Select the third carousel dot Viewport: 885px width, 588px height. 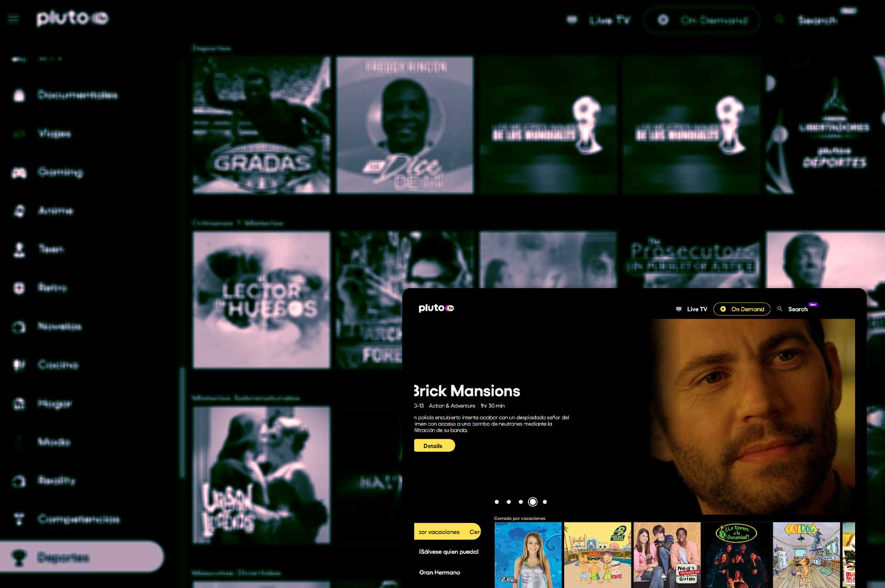520,502
